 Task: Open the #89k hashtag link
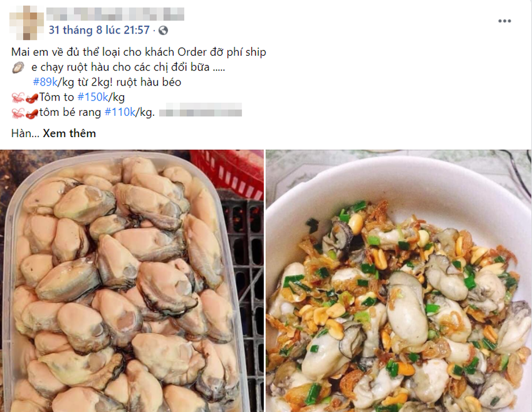tap(45, 82)
